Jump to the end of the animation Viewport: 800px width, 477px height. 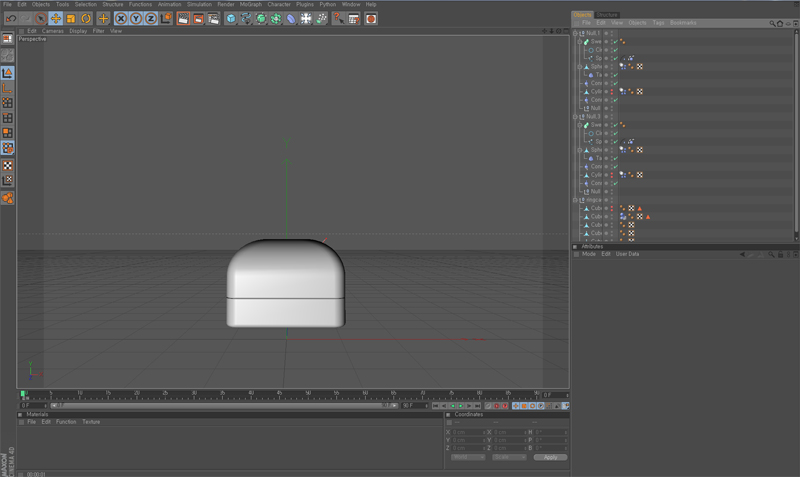pyautogui.click(x=478, y=406)
